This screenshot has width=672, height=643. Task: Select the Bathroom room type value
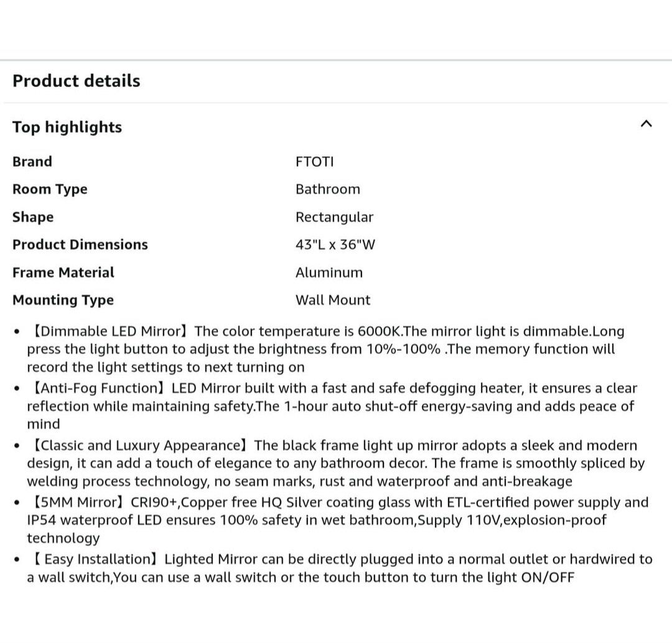pos(328,190)
